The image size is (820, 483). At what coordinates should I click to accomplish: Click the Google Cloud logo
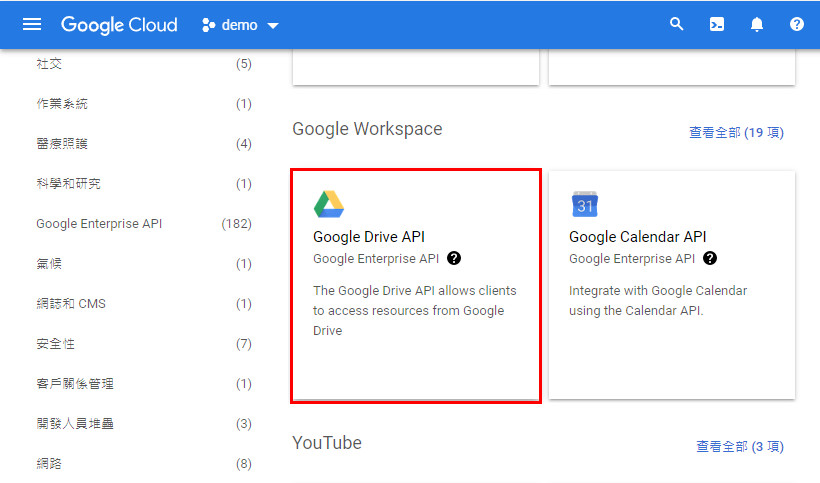pyautogui.click(x=119, y=25)
